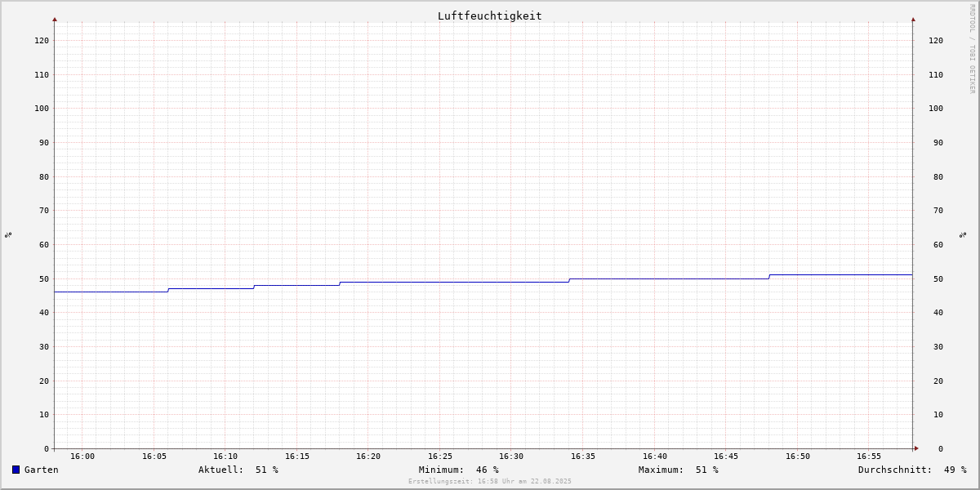Click the humidity line step at 16:18
The width and height of the screenshot is (980, 490).
coord(340,283)
